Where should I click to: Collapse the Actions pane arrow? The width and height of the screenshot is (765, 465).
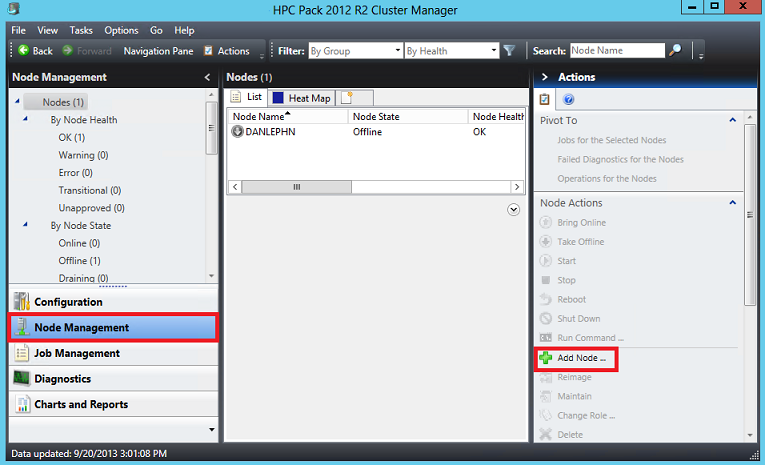tap(544, 77)
